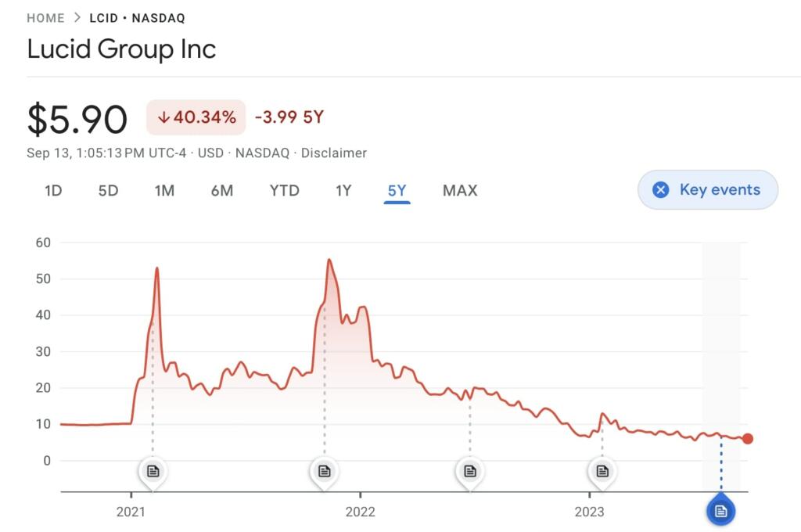Image resolution: width=801 pixels, height=532 pixels.
Task: Select the YTD range tab
Action: coord(285,190)
